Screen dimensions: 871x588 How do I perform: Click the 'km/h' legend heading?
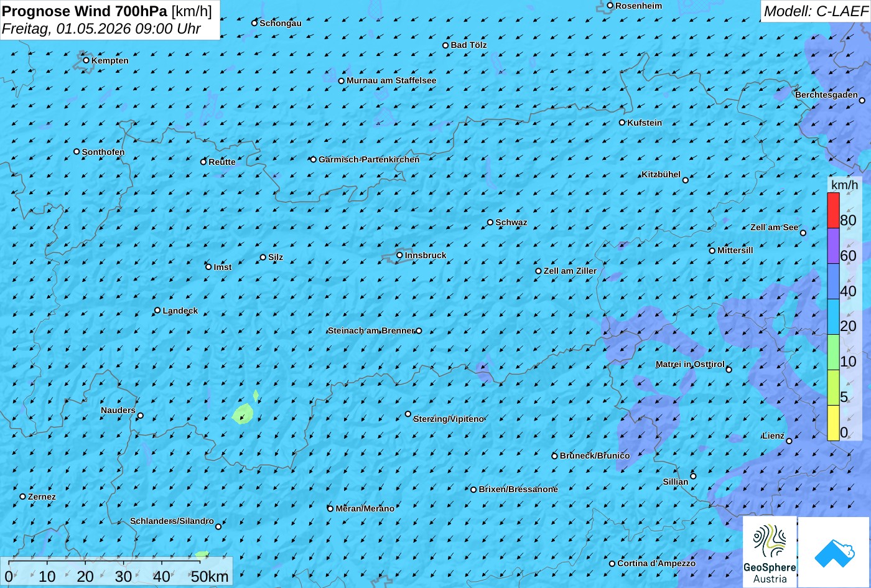coord(844,185)
